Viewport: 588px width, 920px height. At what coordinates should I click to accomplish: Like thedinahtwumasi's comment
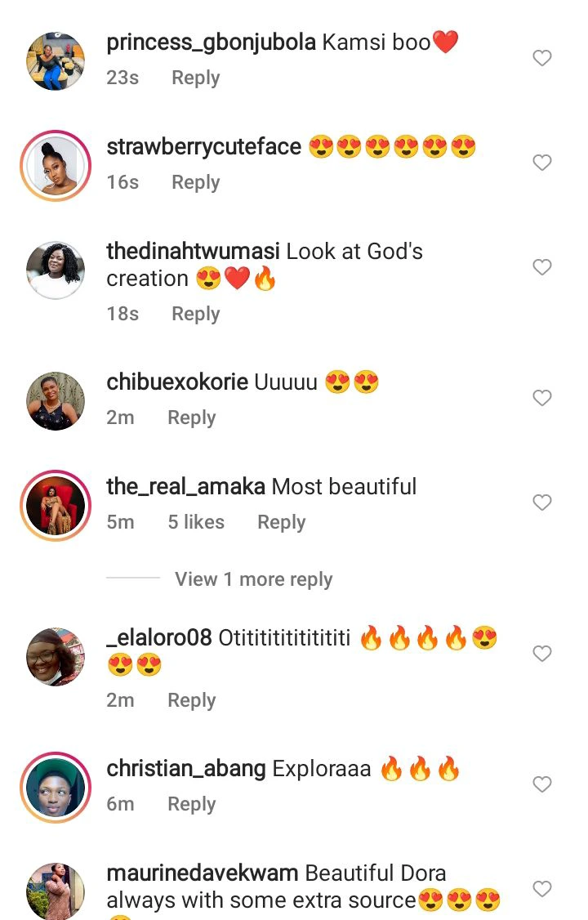click(542, 267)
